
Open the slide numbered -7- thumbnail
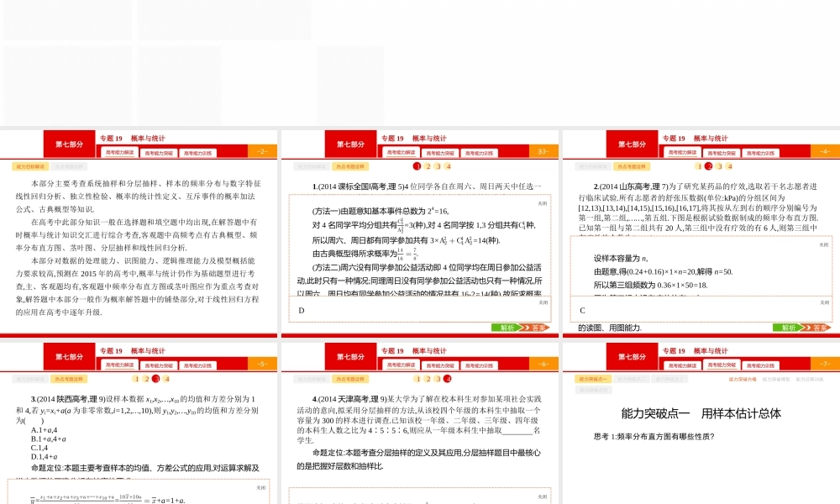point(701,423)
